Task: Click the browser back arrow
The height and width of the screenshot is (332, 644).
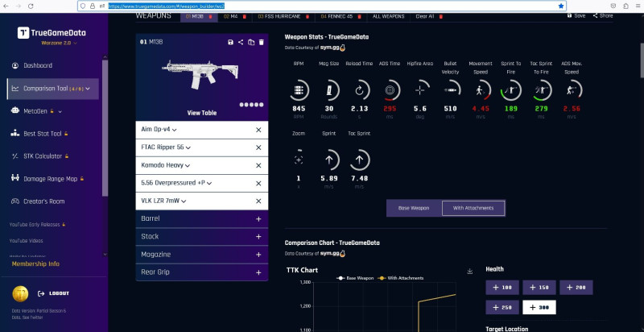Action: [7, 6]
